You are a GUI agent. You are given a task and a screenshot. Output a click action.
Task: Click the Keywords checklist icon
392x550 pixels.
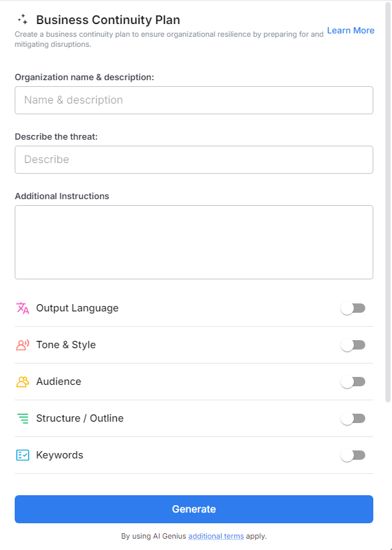click(21, 454)
